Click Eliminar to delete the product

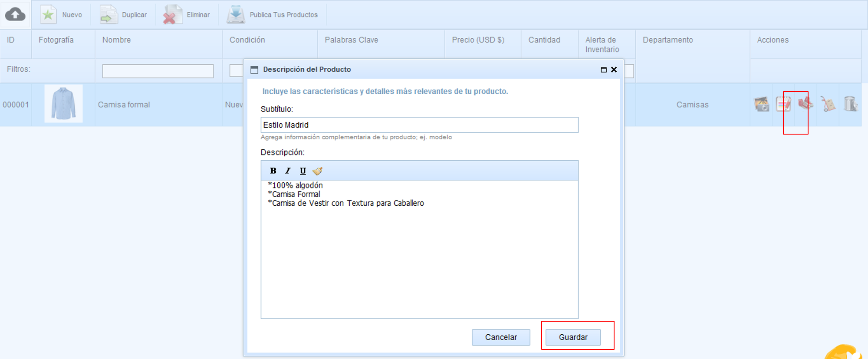187,15
